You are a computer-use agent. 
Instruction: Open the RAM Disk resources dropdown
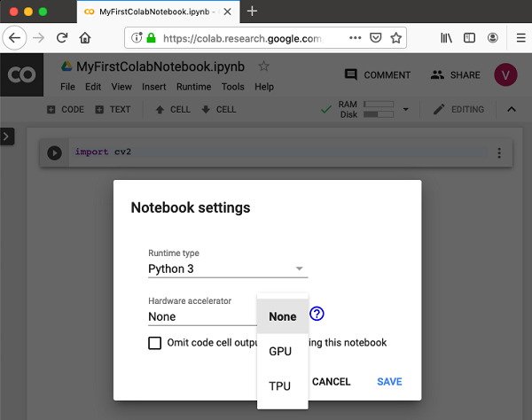(x=406, y=110)
